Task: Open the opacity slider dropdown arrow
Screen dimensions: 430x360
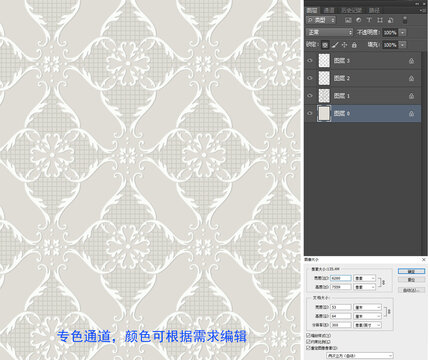Action: (403, 32)
